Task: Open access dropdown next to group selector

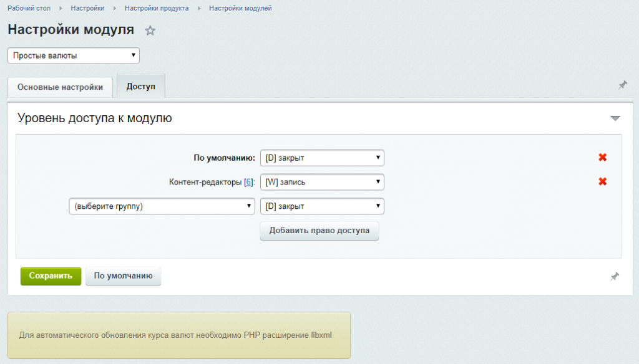Action: coord(322,206)
